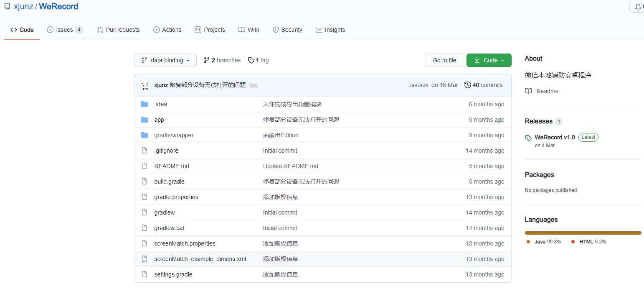Click the app folder icon
The height and width of the screenshot is (289, 644).
click(x=145, y=120)
